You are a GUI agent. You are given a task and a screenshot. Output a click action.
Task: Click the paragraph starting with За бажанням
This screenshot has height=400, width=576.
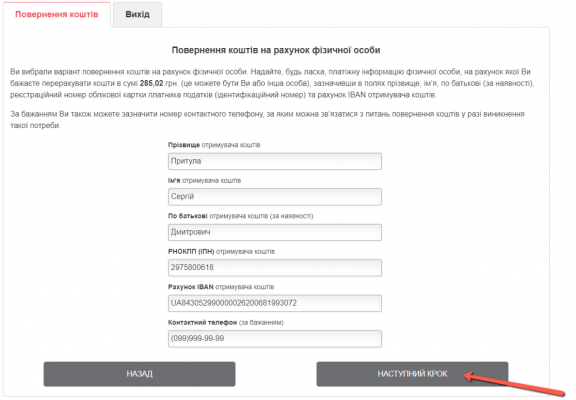tap(267, 120)
